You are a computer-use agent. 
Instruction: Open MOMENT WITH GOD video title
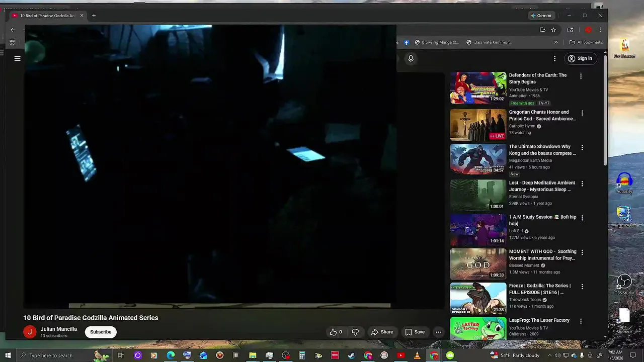[542, 255]
